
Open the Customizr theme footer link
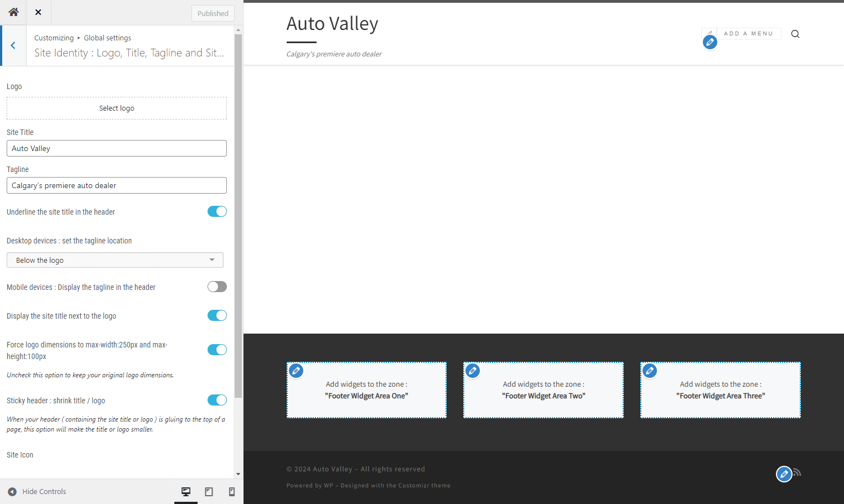tap(424, 485)
